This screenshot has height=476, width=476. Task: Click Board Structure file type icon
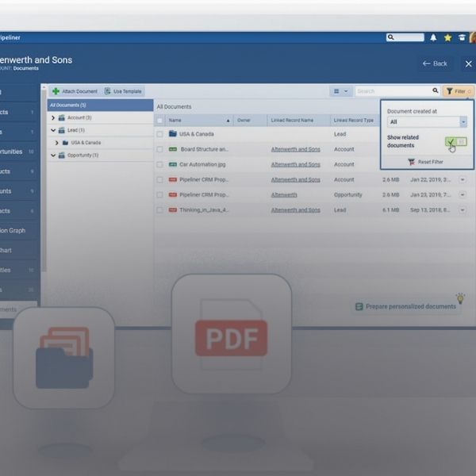point(173,149)
